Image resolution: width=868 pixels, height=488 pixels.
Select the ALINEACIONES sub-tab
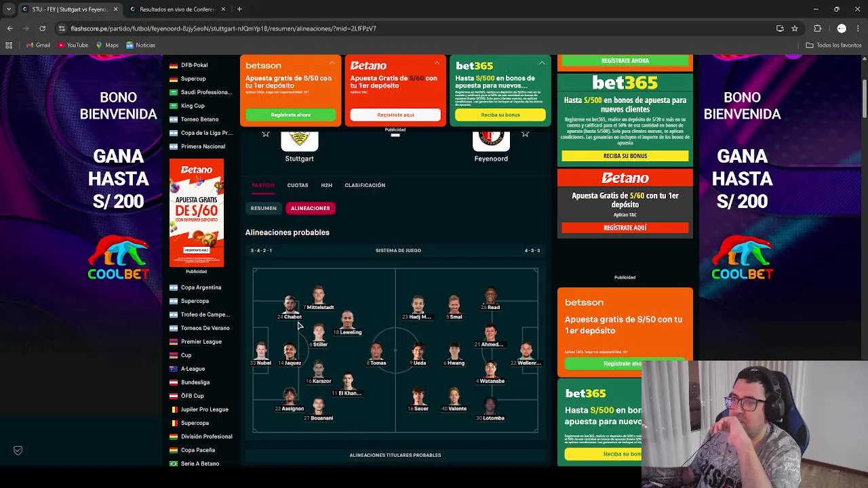pos(310,208)
